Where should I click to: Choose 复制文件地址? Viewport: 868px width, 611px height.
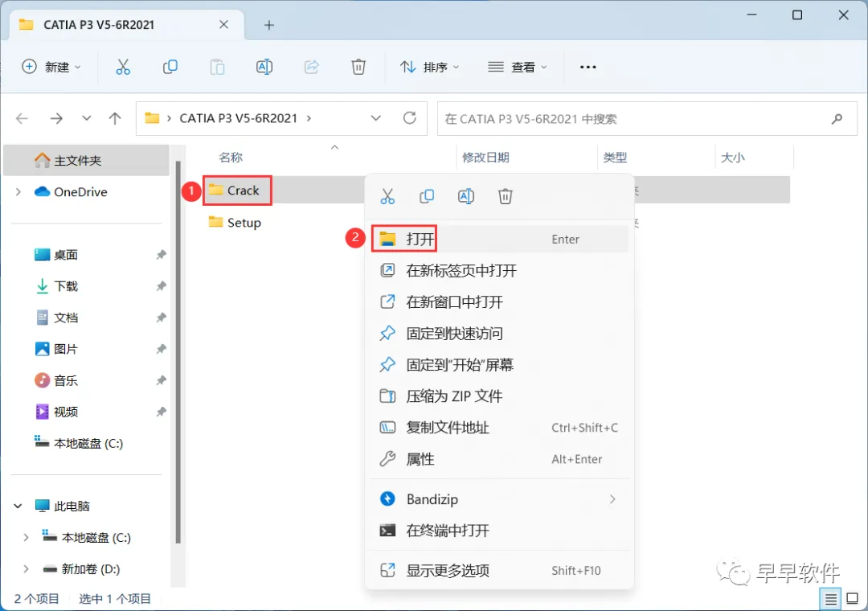[499, 428]
